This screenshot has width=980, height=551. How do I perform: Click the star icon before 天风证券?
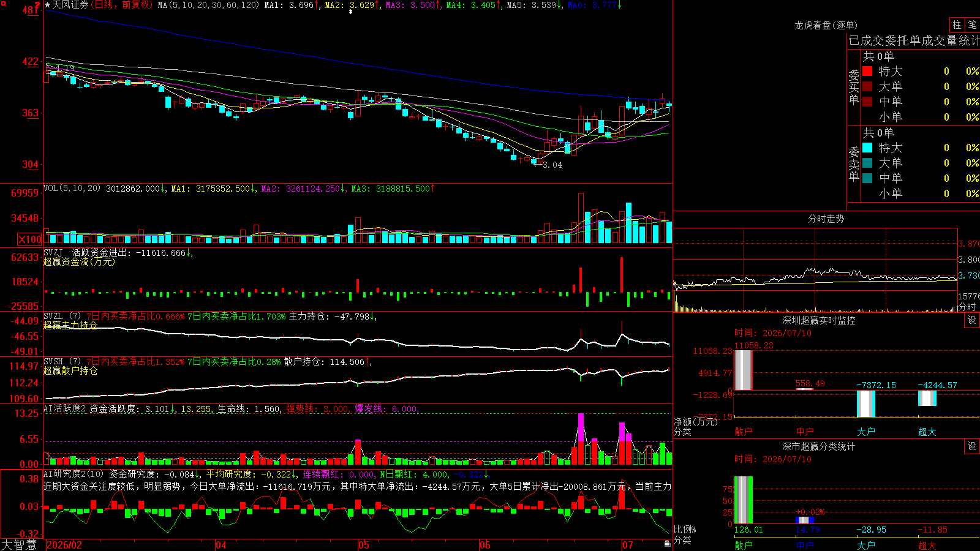(48, 5)
